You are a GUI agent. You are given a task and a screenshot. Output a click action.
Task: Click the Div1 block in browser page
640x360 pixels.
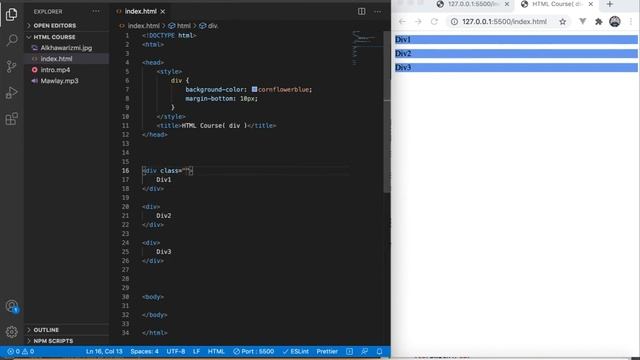click(516, 40)
